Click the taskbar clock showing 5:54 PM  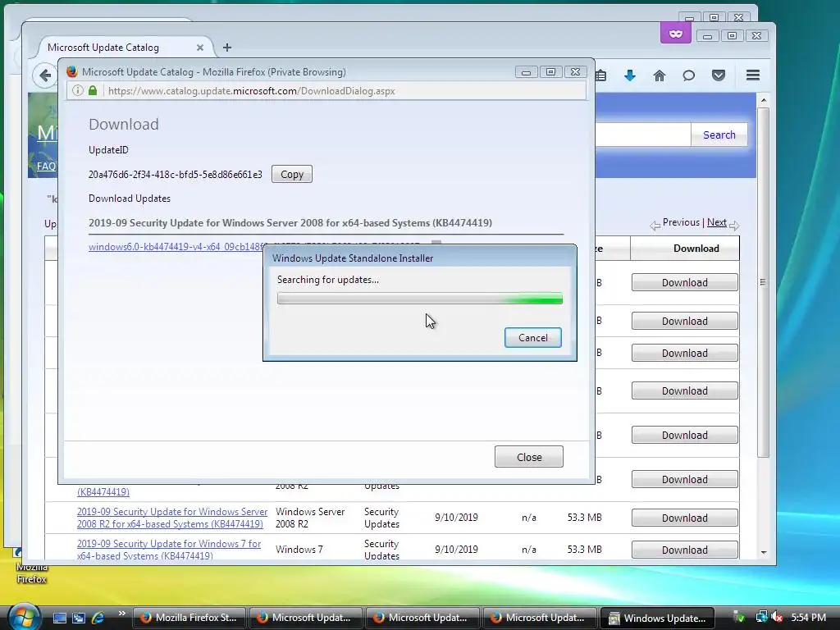click(808, 617)
